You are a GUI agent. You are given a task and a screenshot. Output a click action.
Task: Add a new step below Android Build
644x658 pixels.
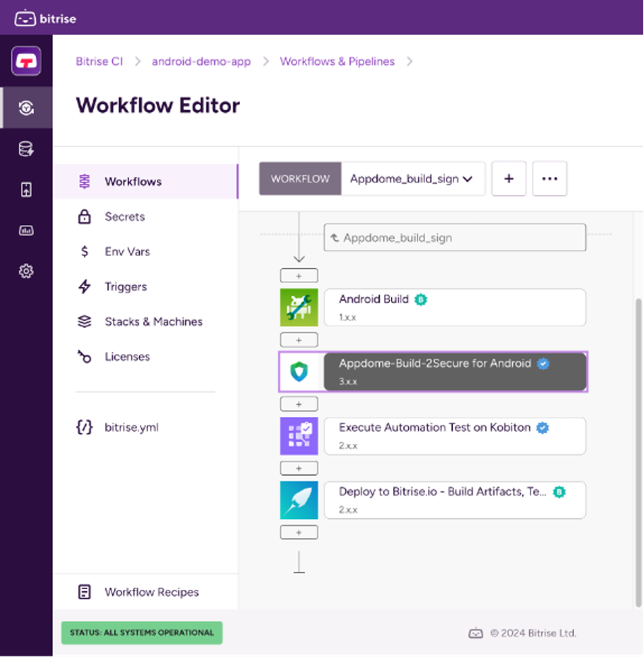click(x=299, y=339)
